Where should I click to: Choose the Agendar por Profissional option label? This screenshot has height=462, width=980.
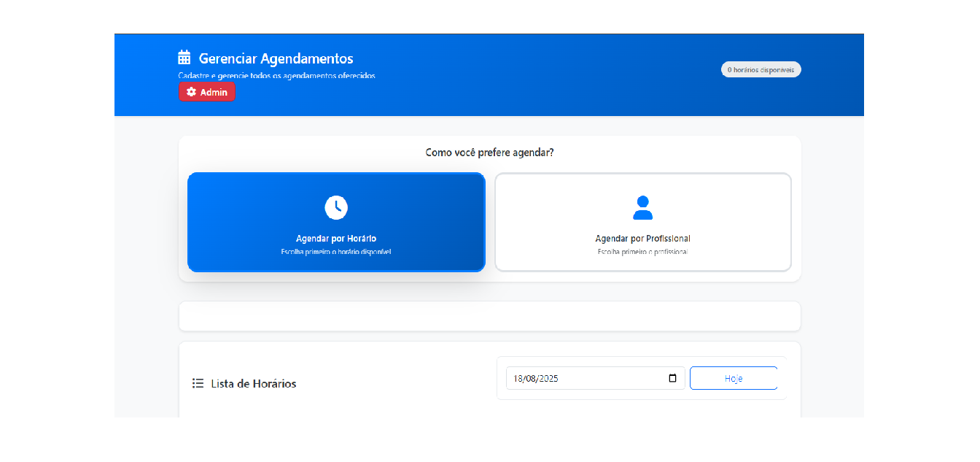coord(642,239)
